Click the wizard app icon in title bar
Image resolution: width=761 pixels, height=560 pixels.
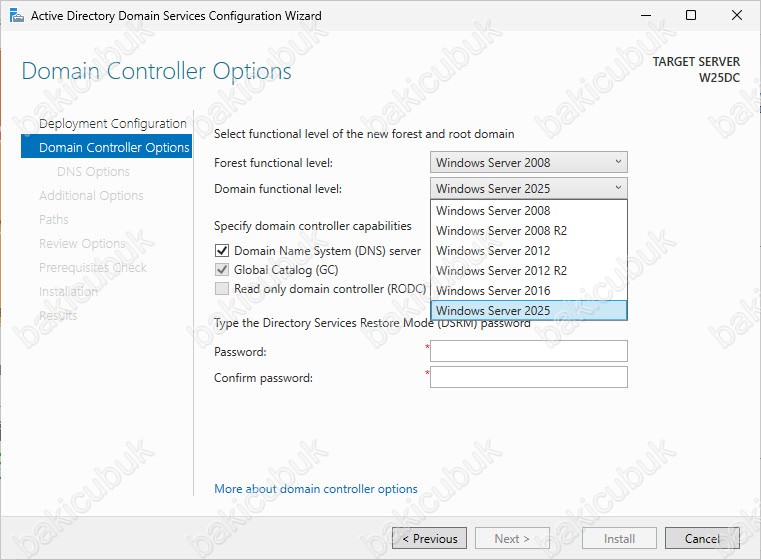coord(17,16)
